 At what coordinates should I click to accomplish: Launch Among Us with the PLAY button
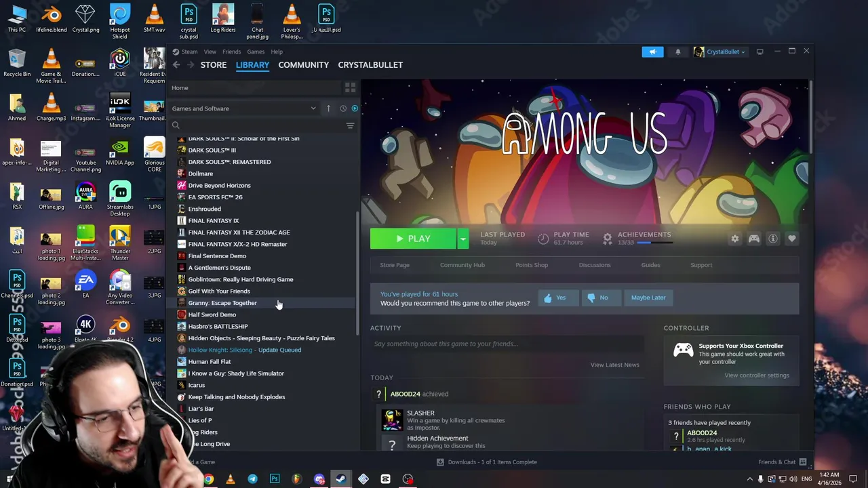(414, 239)
